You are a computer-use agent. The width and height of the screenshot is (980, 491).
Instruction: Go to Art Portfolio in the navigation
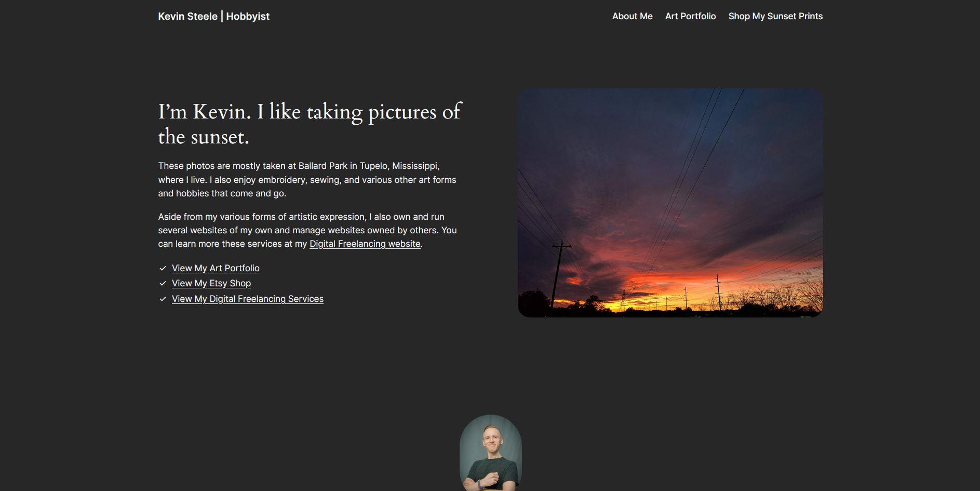(x=690, y=16)
